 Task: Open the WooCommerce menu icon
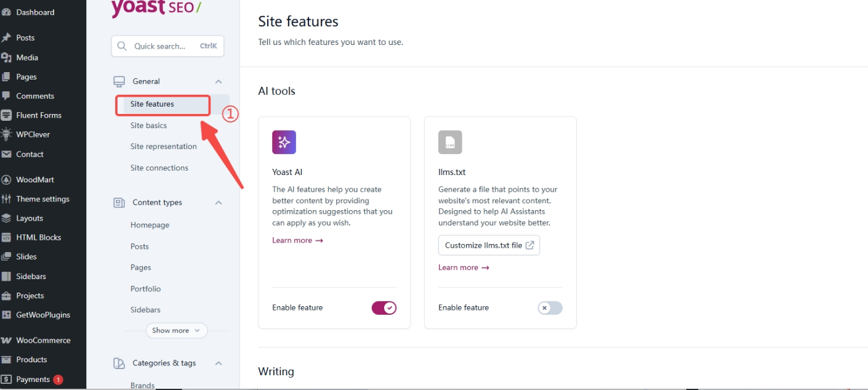click(x=7, y=339)
